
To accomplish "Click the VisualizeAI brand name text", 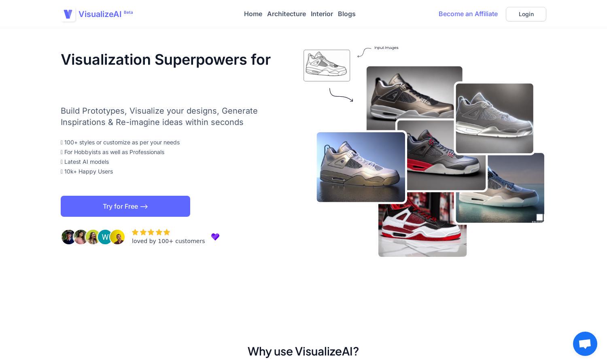I will [100, 14].
